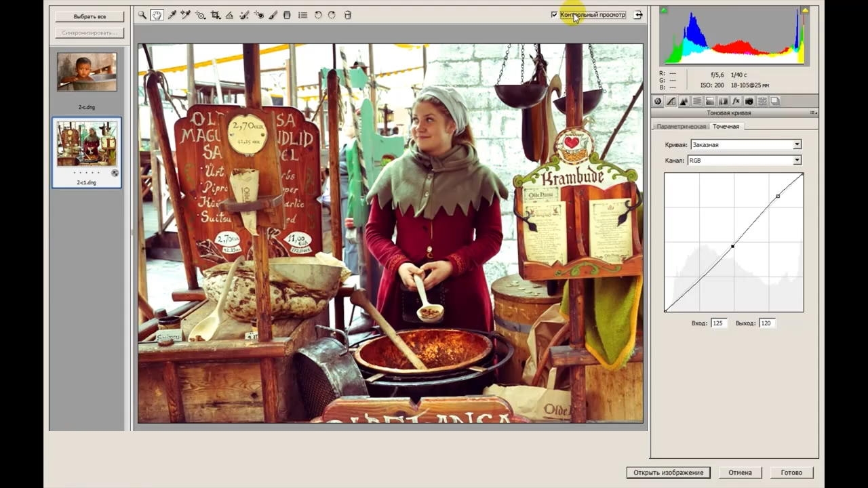Switch to the Точечная tab
868x488 pixels.
pos(726,127)
